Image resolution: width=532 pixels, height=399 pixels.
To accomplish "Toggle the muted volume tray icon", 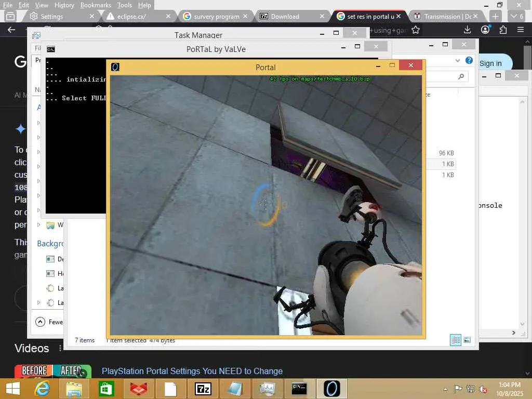I will (483, 389).
